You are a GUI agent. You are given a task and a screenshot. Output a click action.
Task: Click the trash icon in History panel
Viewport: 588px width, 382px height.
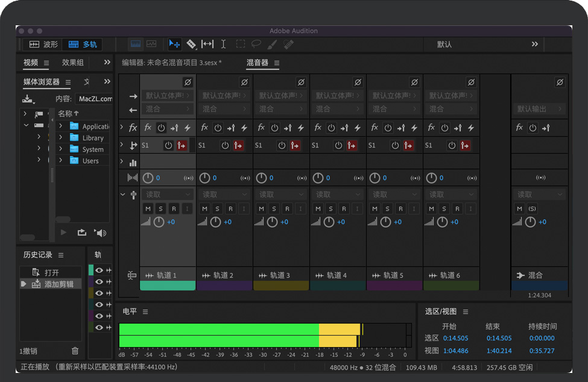tap(75, 351)
